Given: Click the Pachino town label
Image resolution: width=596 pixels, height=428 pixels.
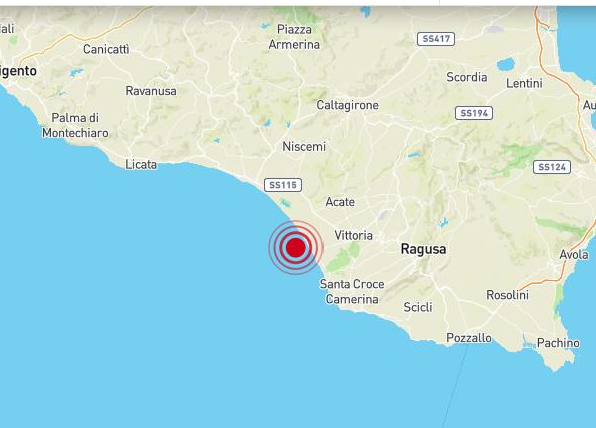Looking at the screenshot, I should point(558,343).
